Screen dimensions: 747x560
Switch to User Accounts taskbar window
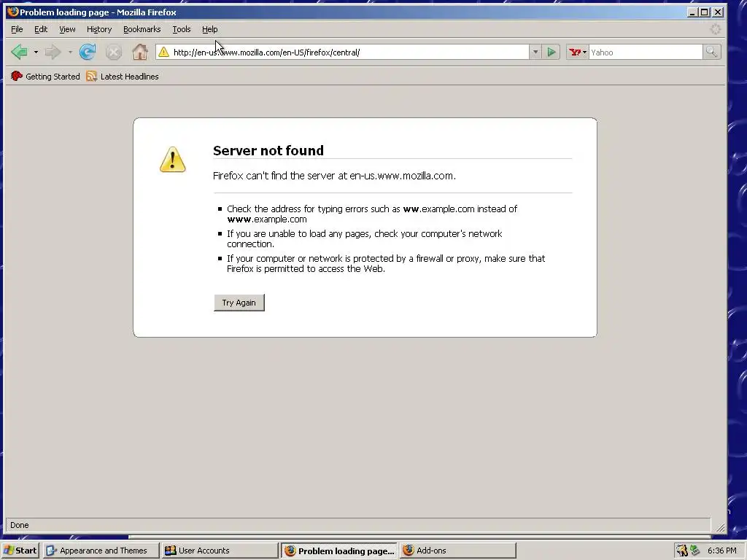pos(220,551)
